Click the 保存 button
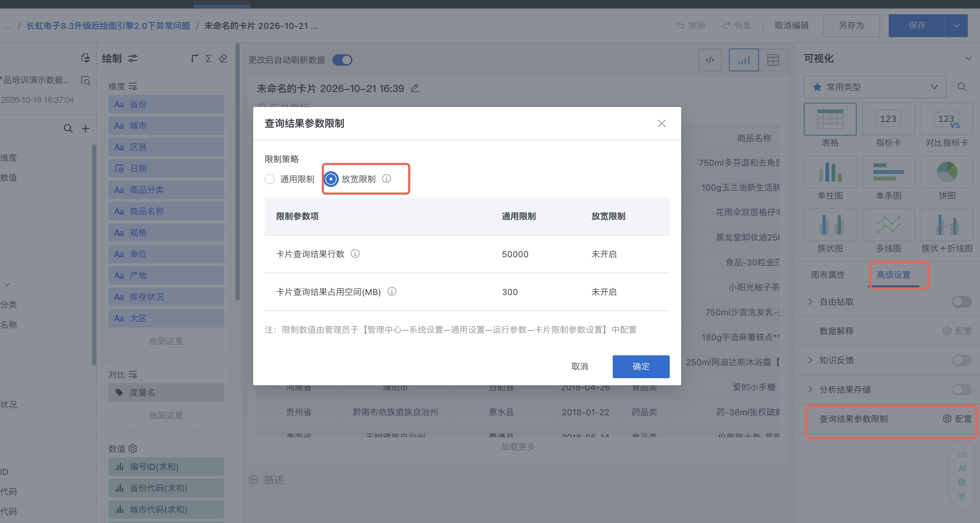The image size is (980, 523). pos(917,25)
